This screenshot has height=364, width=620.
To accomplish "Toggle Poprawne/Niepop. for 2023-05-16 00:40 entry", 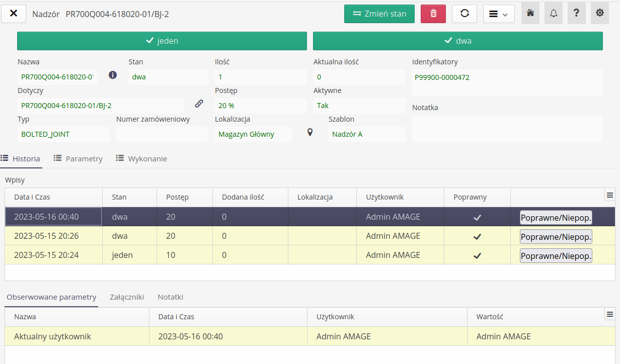I will 556,217.
